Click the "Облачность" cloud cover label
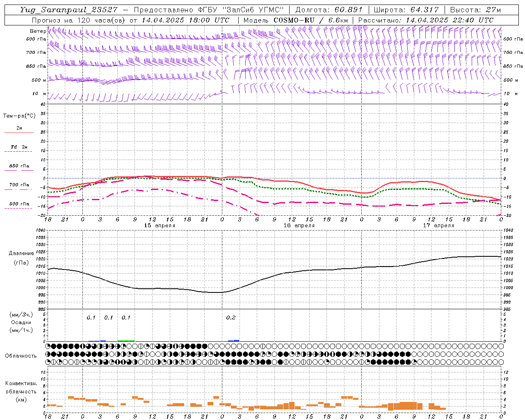 pyautogui.click(x=21, y=356)
